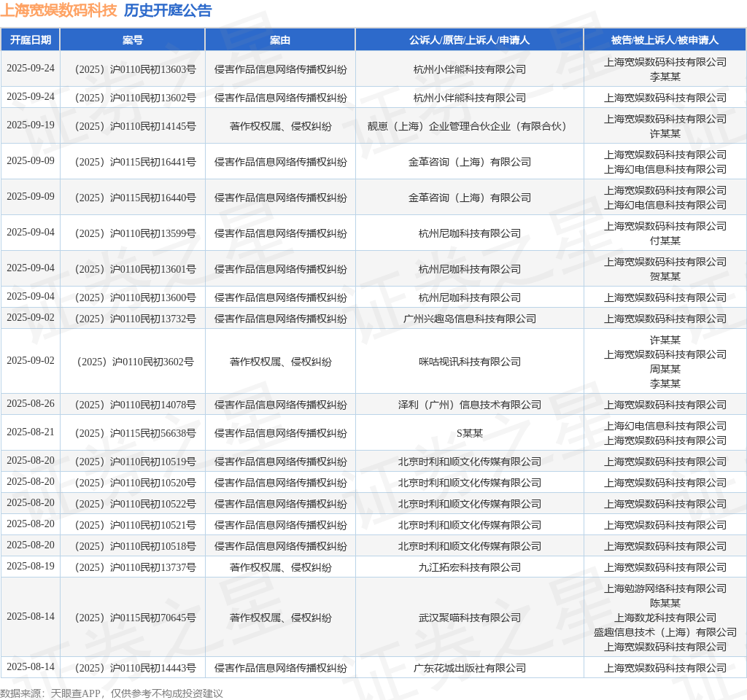This screenshot has width=747, height=700.
Task: Select case number 沪0110民初13603号
Action: pos(135,69)
